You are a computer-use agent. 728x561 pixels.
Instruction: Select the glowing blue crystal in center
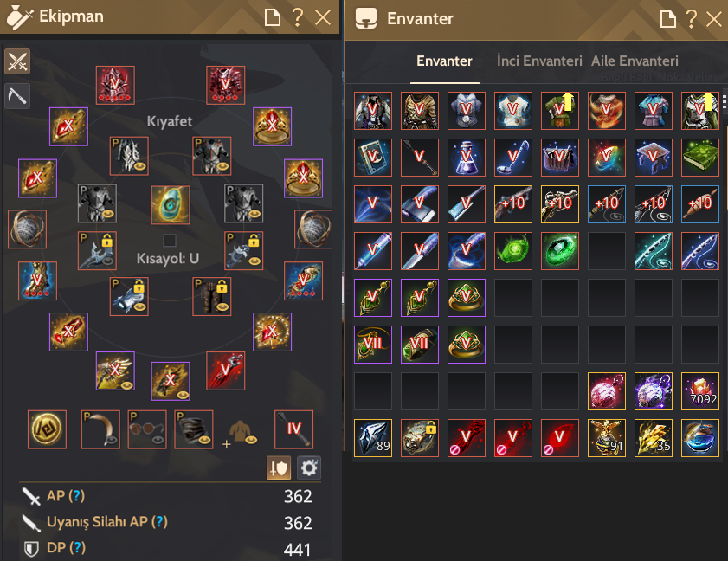pos(171,205)
